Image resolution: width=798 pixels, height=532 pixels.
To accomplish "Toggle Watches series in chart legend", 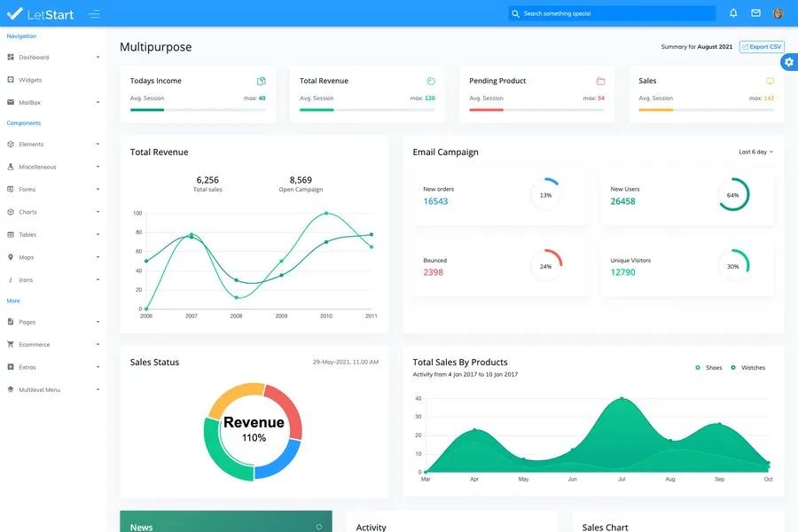I will point(747,367).
